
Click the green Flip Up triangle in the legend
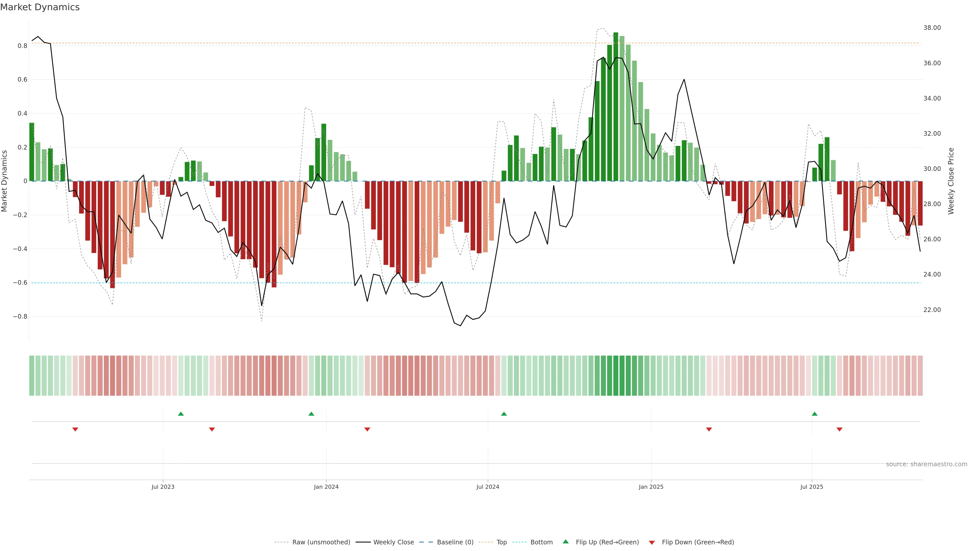565,542
